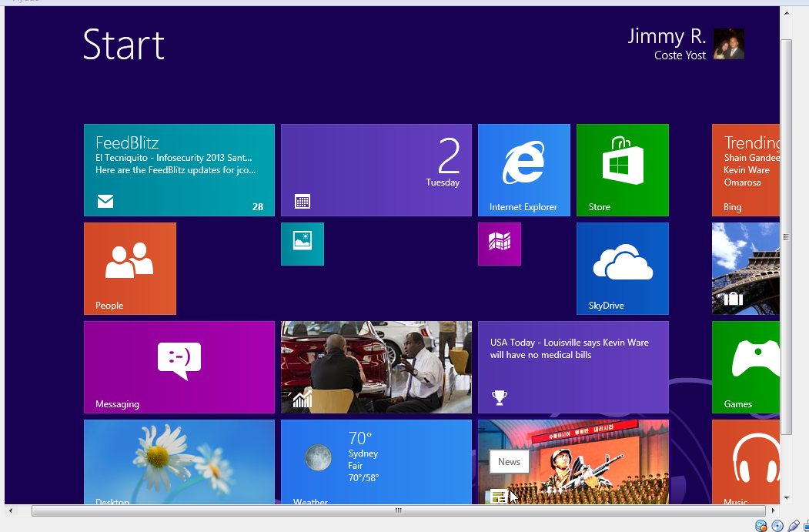Open the Store tile

(622, 170)
